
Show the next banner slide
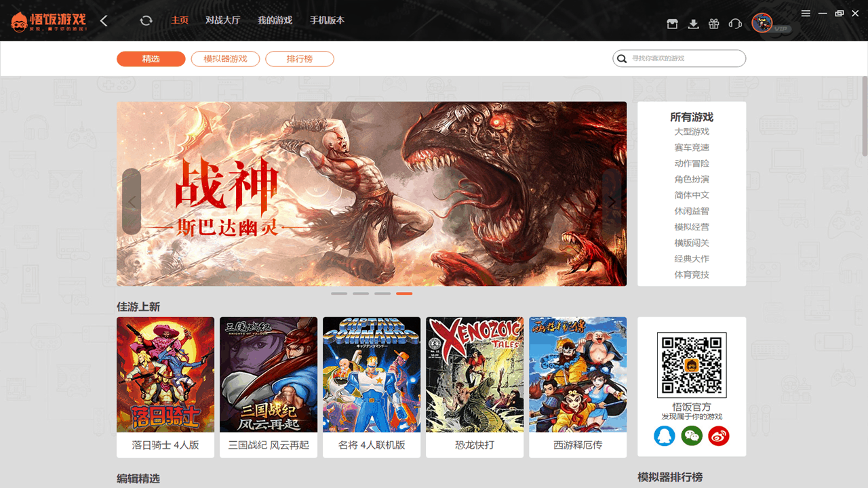(x=612, y=201)
